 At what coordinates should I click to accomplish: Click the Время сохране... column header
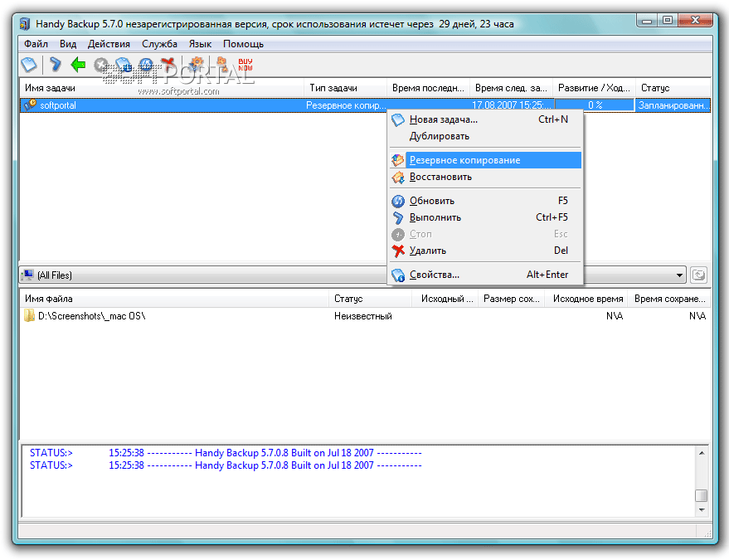(669, 299)
